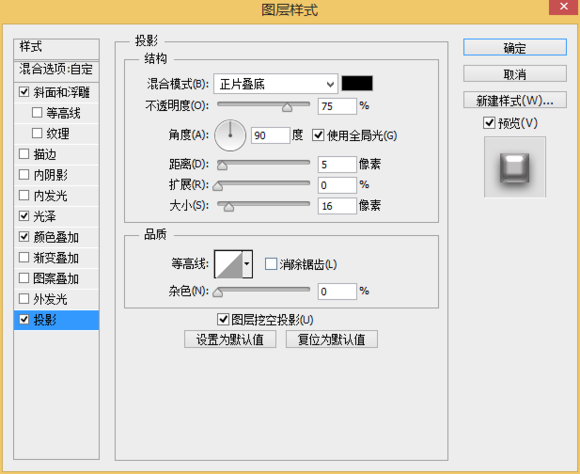Open the 外发光 settings page
The height and width of the screenshot is (474, 580).
(50, 299)
